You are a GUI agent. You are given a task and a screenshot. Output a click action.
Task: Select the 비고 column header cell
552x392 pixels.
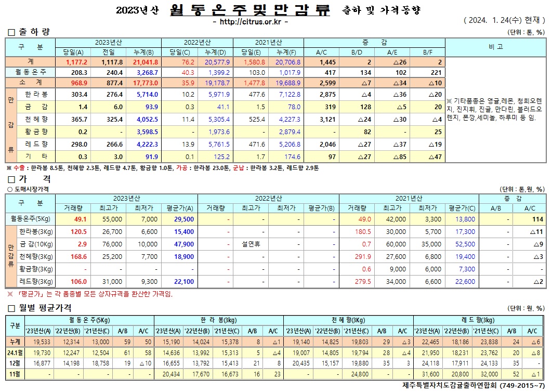pos(495,47)
